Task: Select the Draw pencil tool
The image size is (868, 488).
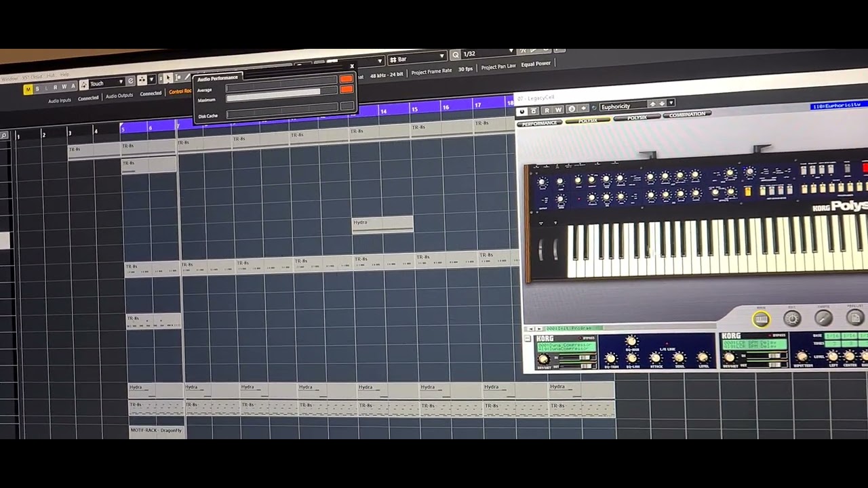Action: [x=187, y=77]
